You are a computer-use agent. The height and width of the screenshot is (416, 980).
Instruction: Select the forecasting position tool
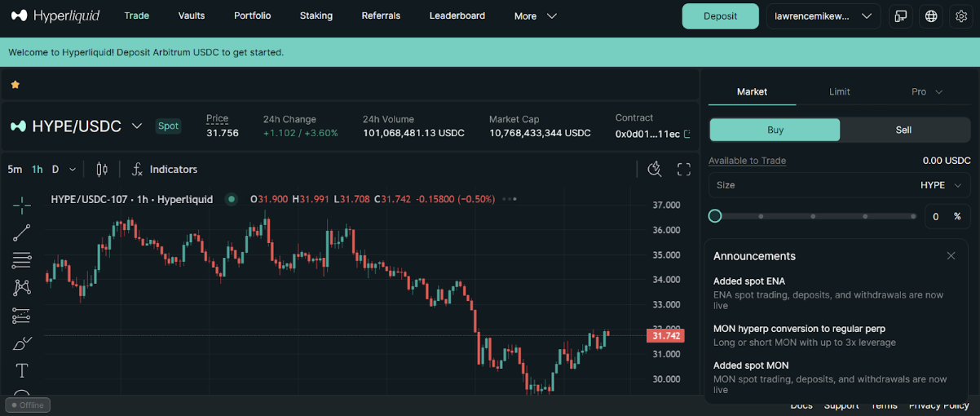click(22, 316)
